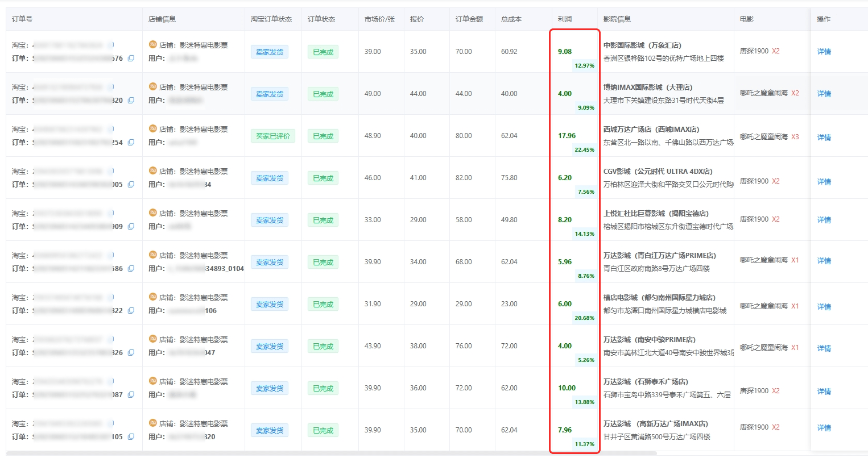Copy order number ending in 005
Screen dimensions: 868x458
coord(131,185)
